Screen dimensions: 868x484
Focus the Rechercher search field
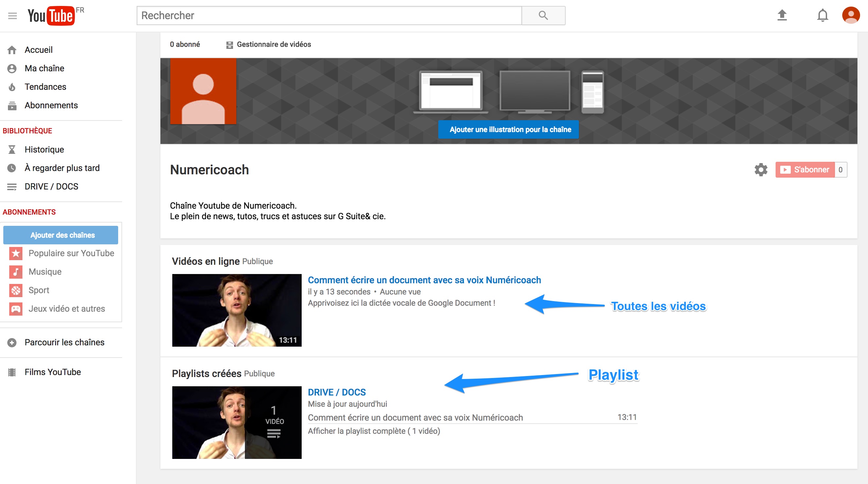(329, 16)
